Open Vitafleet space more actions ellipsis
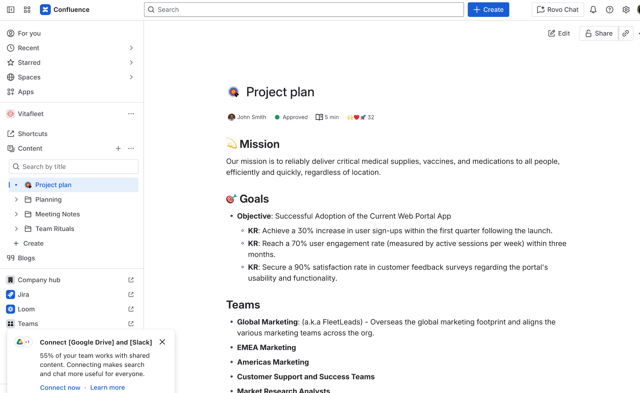This screenshot has height=393, width=640. click(x=131, y=114)
